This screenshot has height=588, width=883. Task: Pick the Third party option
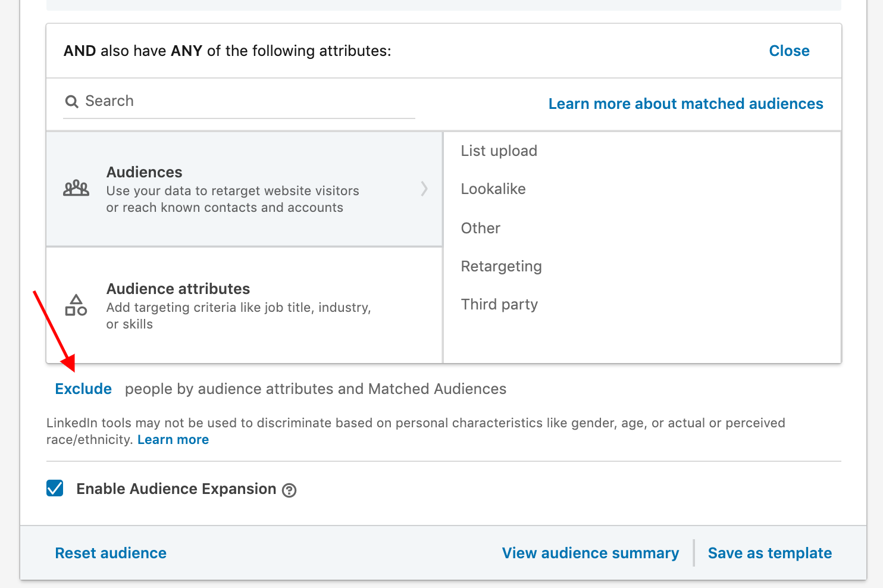(x=500, y=305)
